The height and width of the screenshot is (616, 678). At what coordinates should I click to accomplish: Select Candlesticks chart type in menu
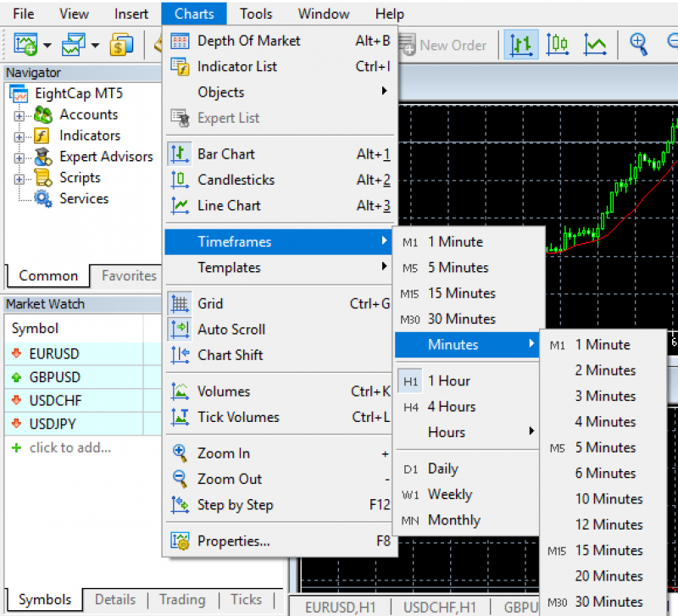(279, 180)
